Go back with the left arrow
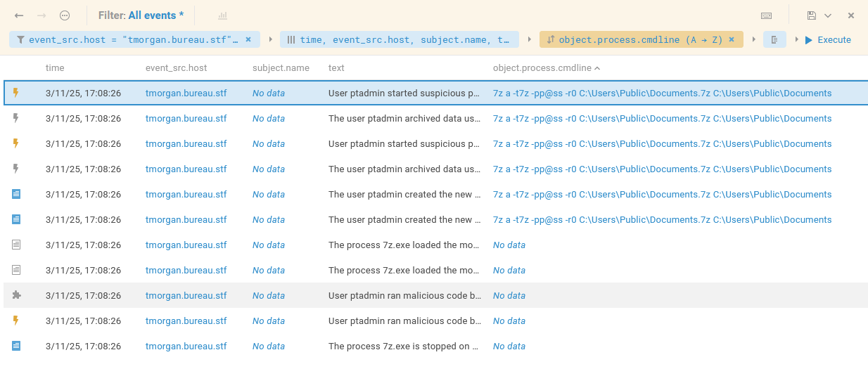868x369 pixels. pyautogui.click(x=19, y=15)
